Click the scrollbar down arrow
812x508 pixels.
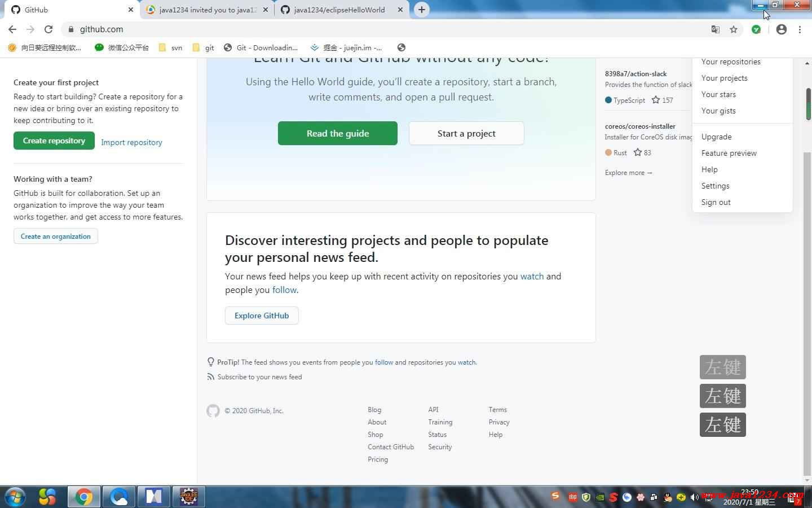(x=807, y=480)
